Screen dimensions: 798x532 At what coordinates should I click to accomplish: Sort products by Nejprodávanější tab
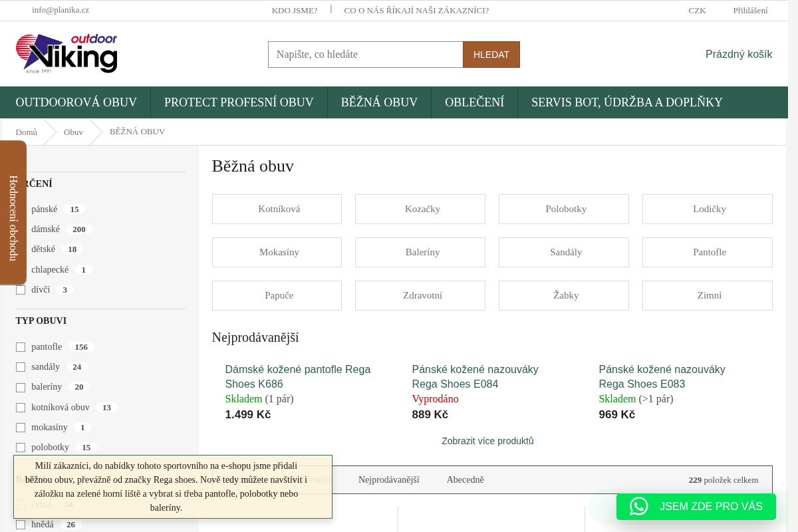388,480
